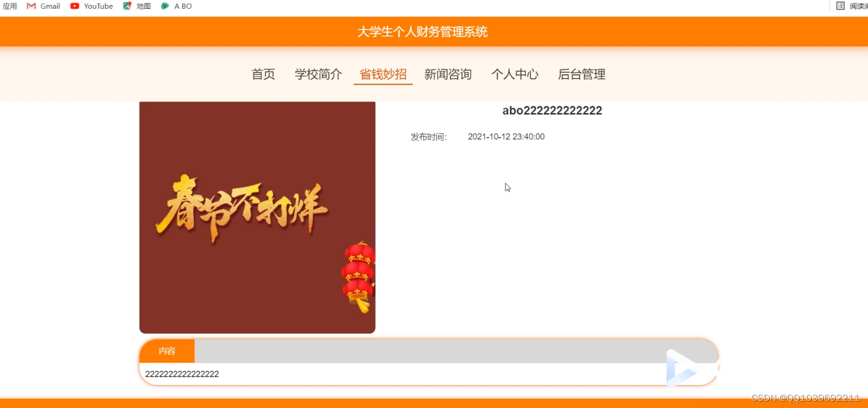This screenshot has height=408, width=868.
Task: Click the 春节不打烊 article image
Action: 257,217
